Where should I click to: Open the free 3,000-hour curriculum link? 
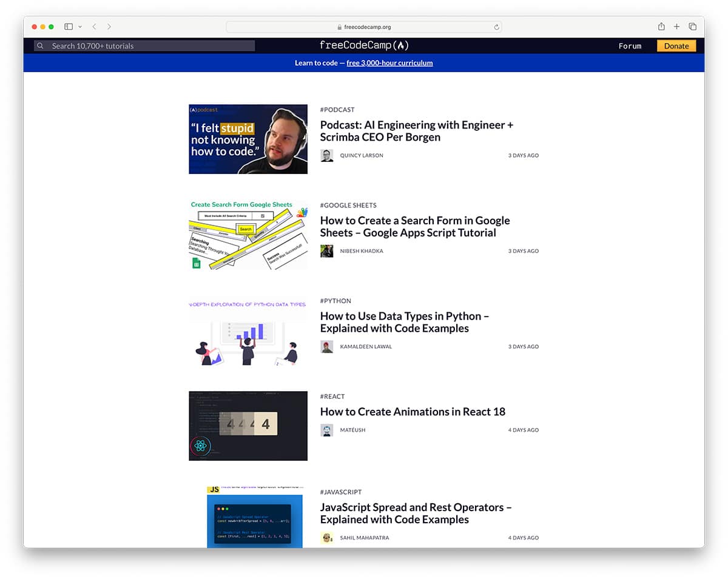[389, 63]
